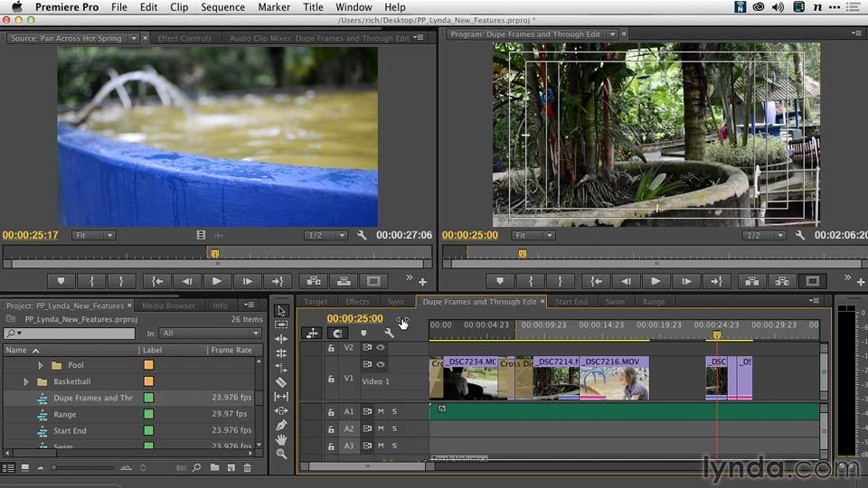
Task: Open timeline display settings wrench
Action: tap(389, 333)
